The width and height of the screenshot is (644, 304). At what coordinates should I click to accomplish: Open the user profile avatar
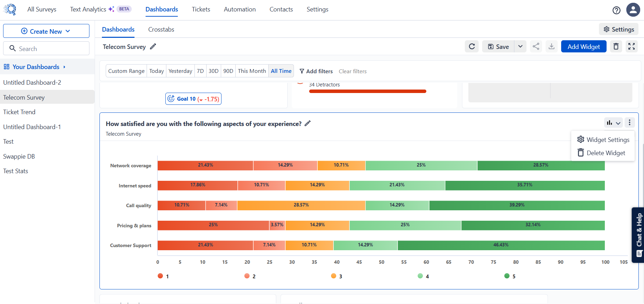coord(633,10)
